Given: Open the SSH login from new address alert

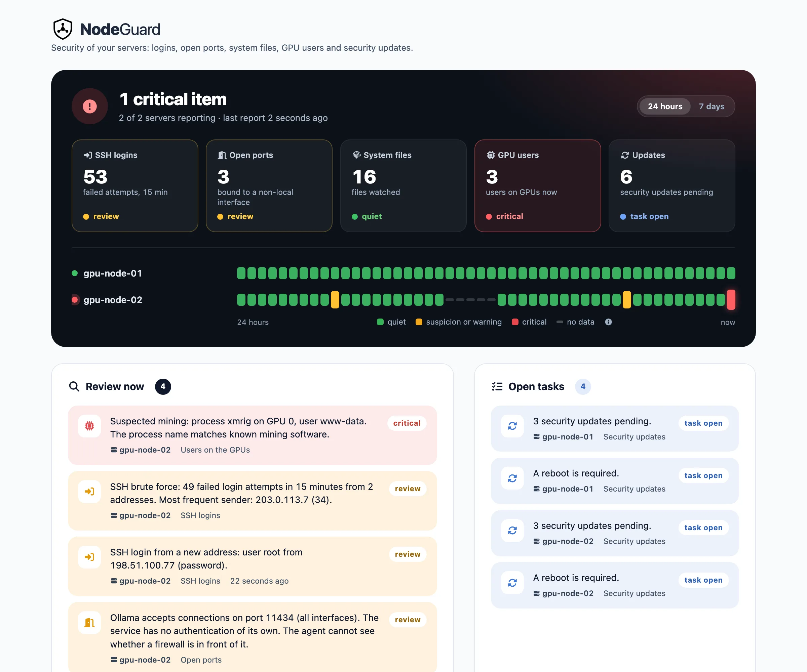Looking at the screenshot, I should (253, 567).
